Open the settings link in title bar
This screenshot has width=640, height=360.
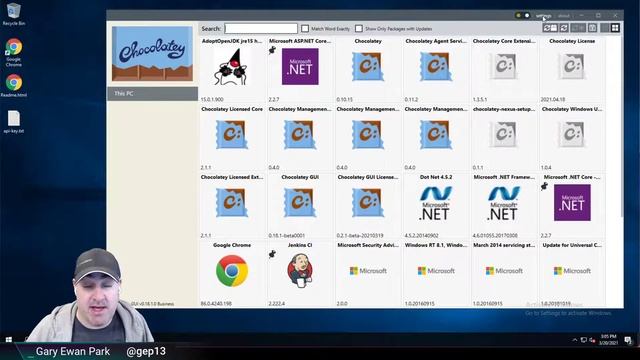point(543,16)
